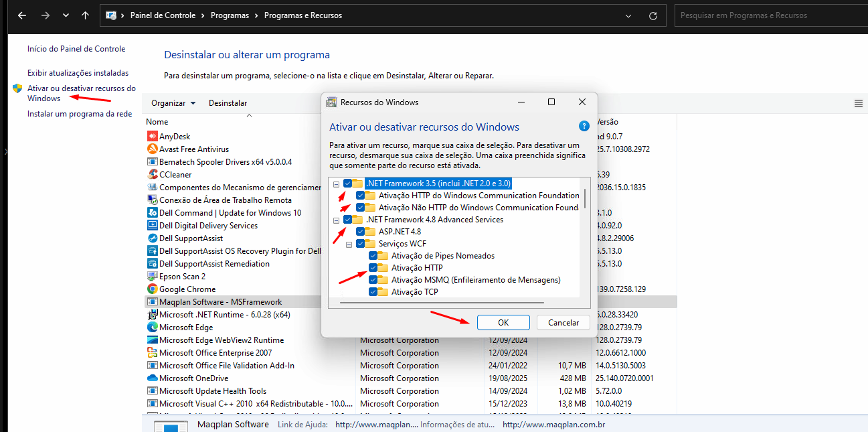Uncheck Ativação MSMQ (Enfileiramento de Mensagens)
The height and width of the screenshot is (432, 868).
pyautogui.click(x=373, y=280)
